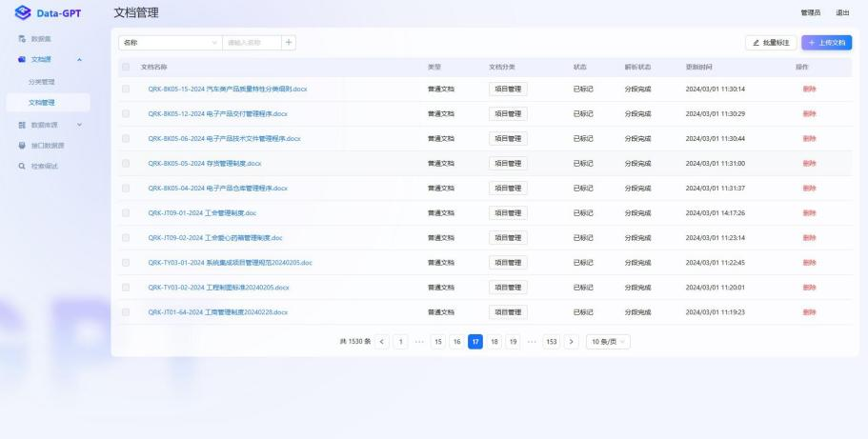Collapse the 文档库 sidebar group chevron
This screenshot has height=439, width=868.
(79, 59)
